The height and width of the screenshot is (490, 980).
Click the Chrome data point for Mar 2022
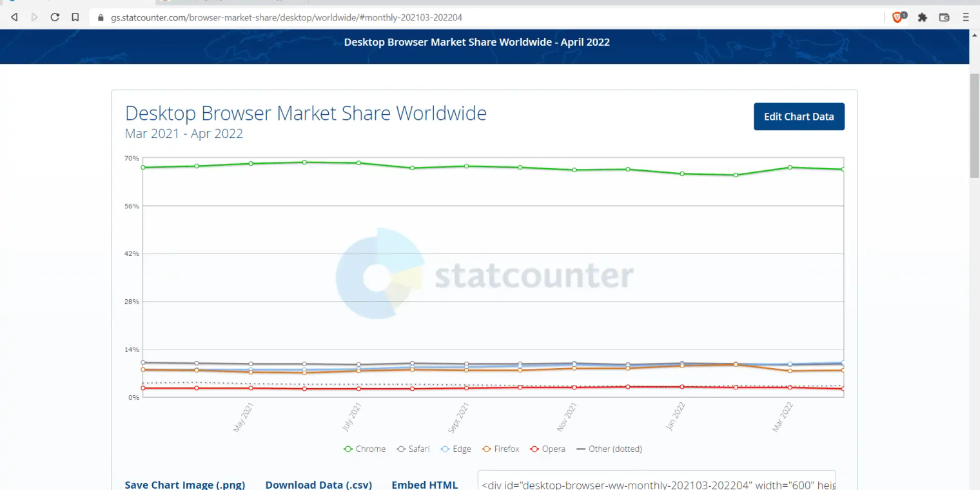coord(789,167)
